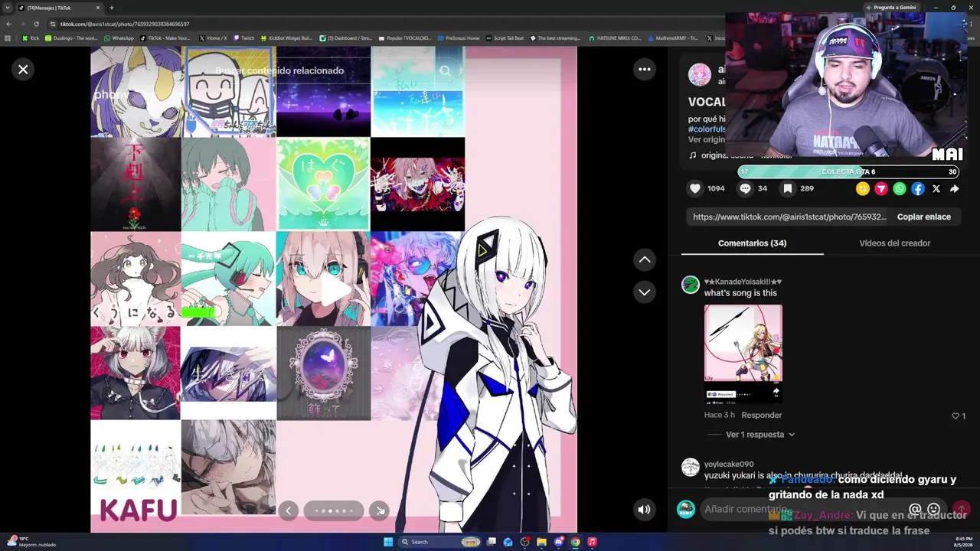
Task: Close the TikTok photo viewer
Action: click(x=23, y=70)
